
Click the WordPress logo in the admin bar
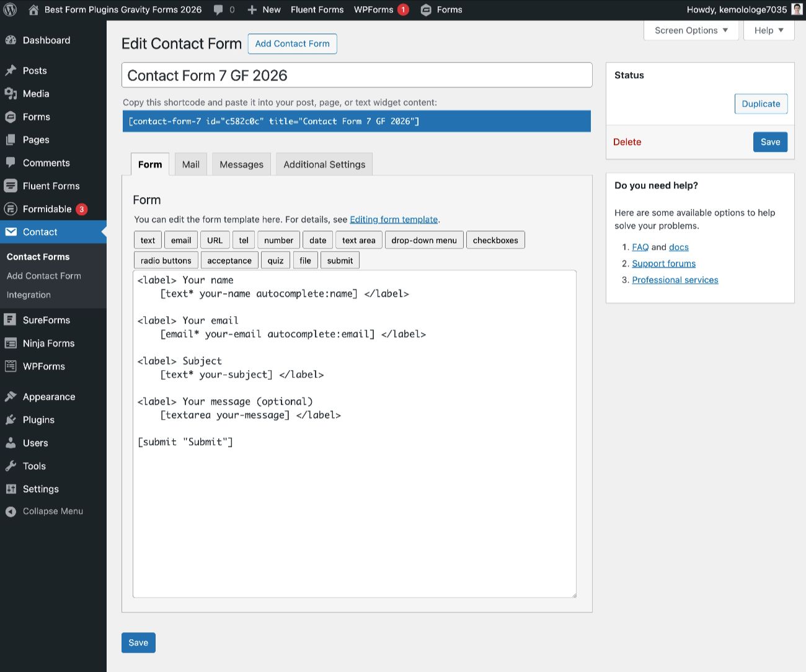tap(10, 9)
